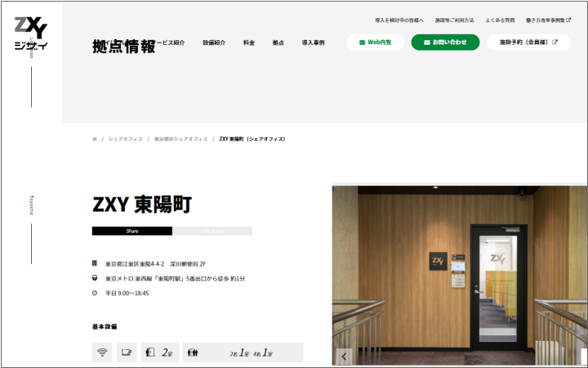Show previous photo with left arrow
Image resolution: width=588 pixels, height=368 pixels.
(x=344, y=357)
